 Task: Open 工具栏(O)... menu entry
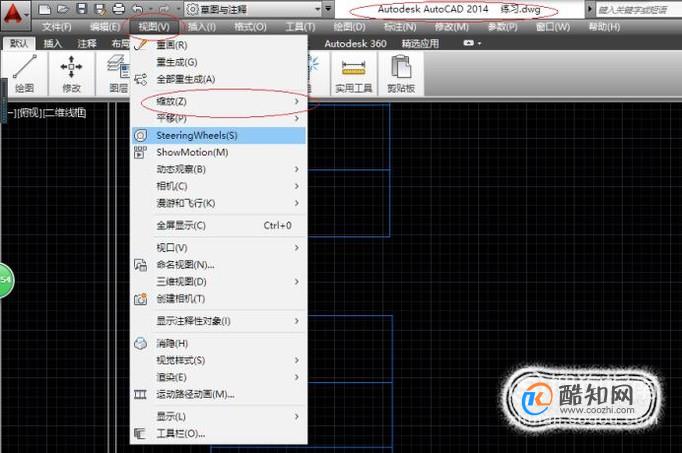219,433
